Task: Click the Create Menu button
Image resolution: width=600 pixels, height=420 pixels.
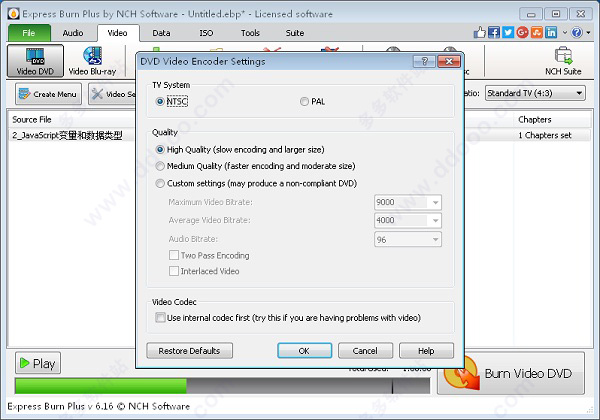Action: (49, 94)
